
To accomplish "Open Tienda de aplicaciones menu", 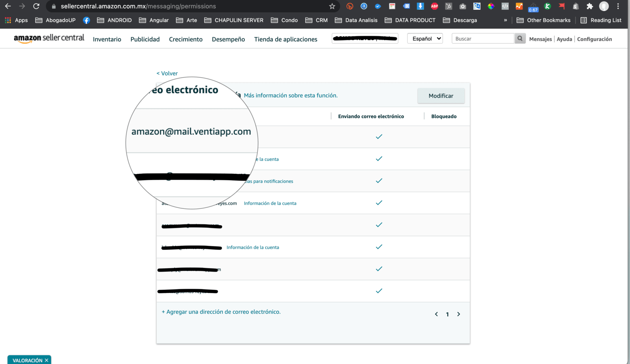I will (286, 39).
